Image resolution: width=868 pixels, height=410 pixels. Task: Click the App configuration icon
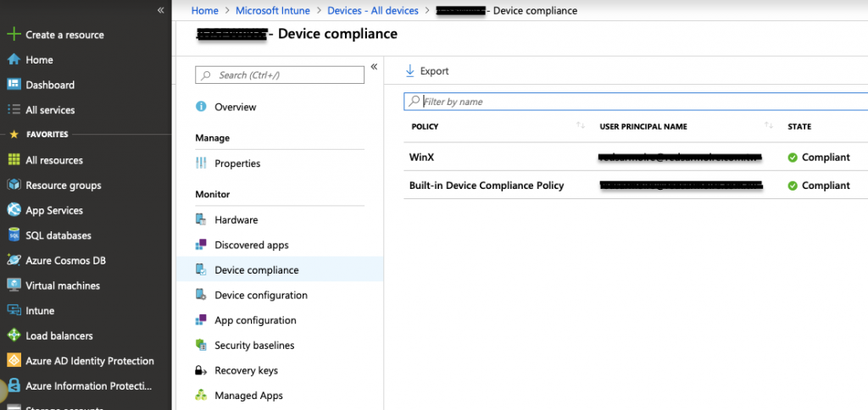point(202,320)
